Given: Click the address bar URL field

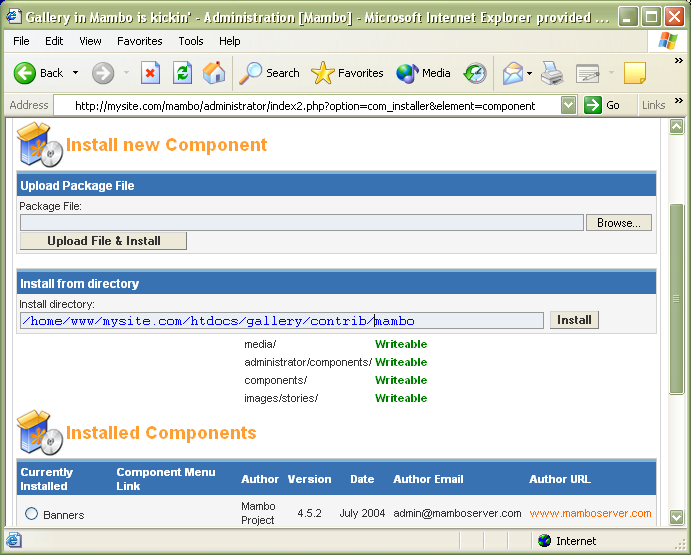Looking at the screenshot, I should tap(308, 106).
